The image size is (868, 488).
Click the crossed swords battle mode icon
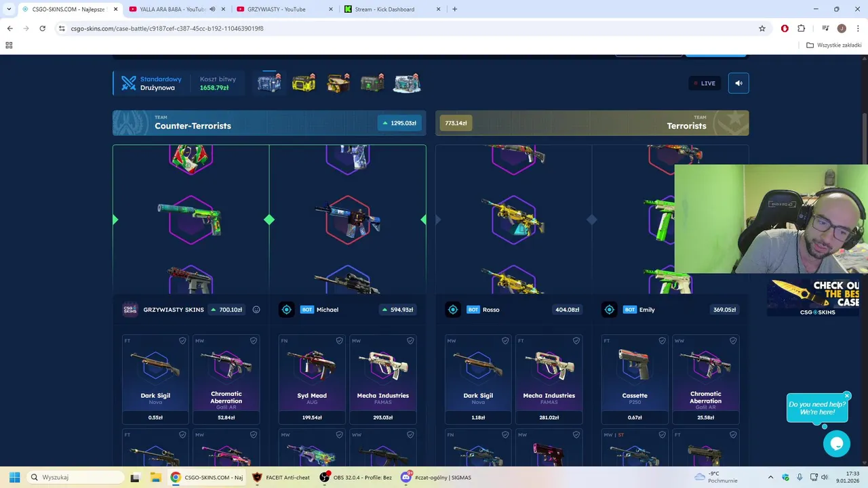click(129, 83)
